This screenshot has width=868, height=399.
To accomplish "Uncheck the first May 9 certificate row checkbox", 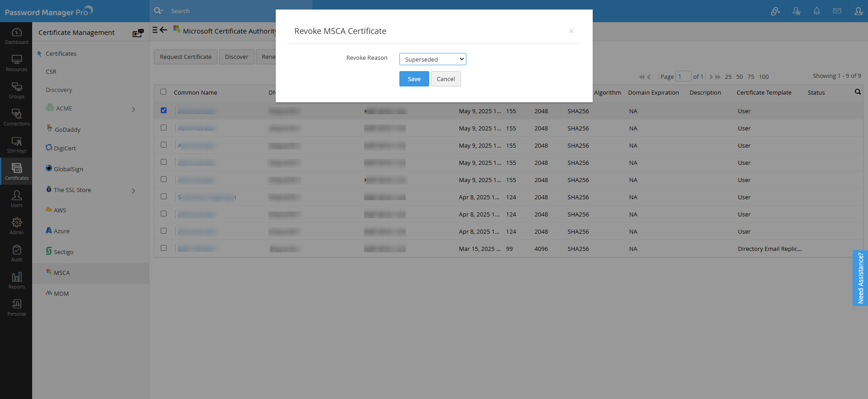I will pos(163,111).
